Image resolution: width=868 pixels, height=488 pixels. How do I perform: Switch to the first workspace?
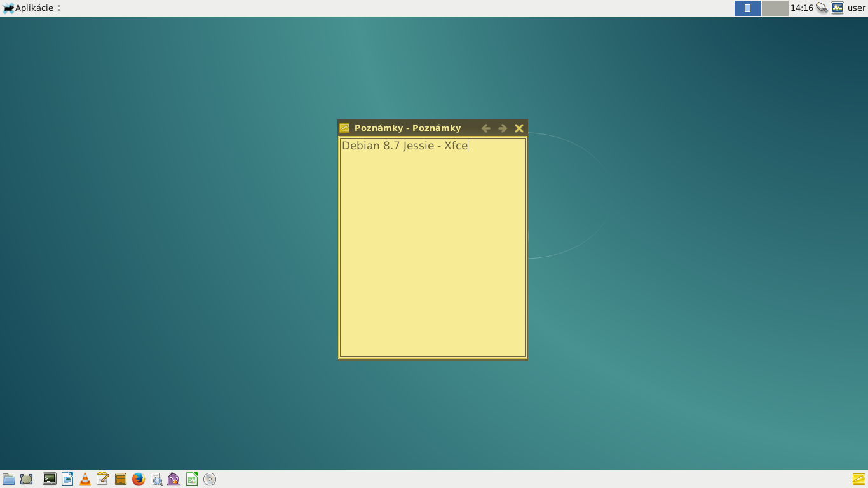tap(747, 8)
